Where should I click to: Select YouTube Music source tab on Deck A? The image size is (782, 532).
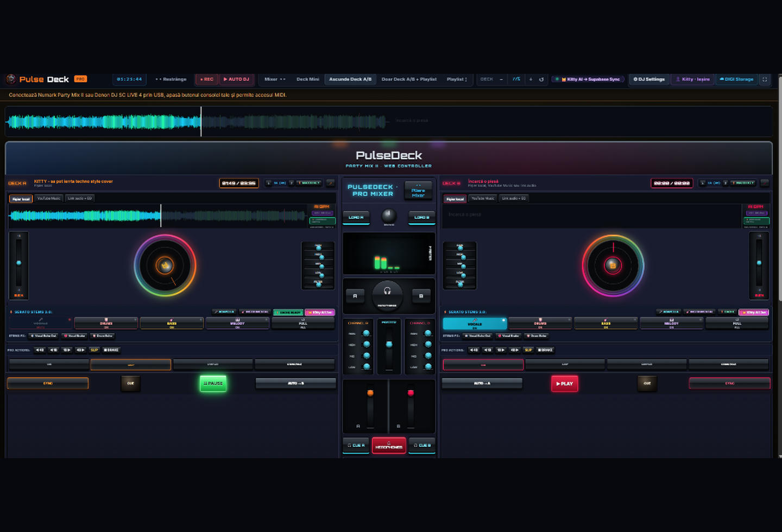[x=49, y=199]
